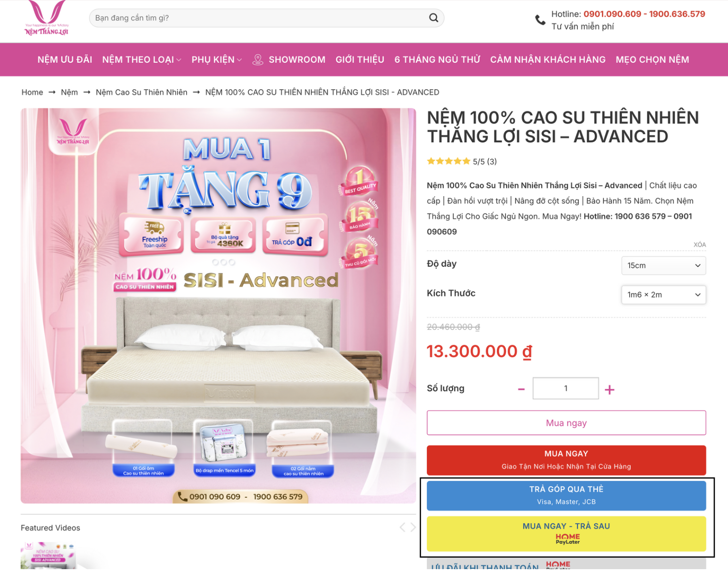This screenshot has height=585, width=728.
Task: Click the yellow Mua Ngay - Trả Sau button
Action: [x=566, y=534]
